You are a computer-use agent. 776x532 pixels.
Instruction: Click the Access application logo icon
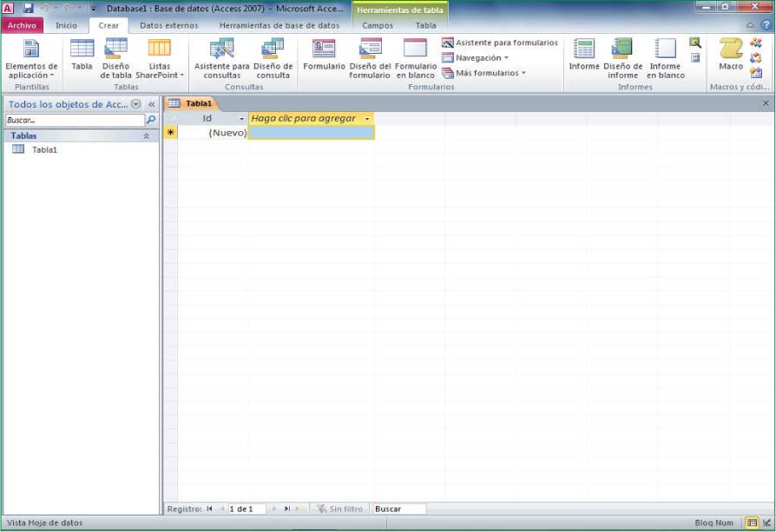tap(9, 8)
